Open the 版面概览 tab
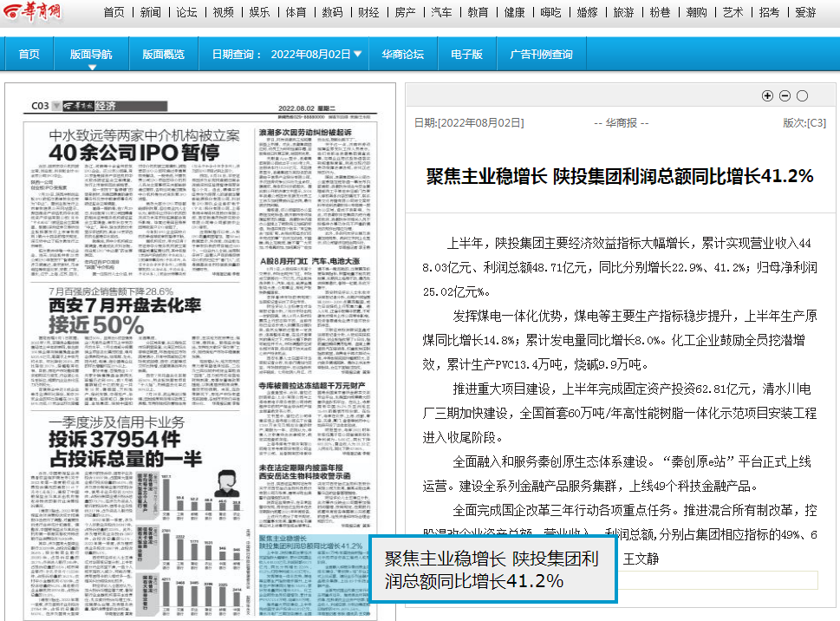Viewport: 840px width, 621px height. point(163,54)
